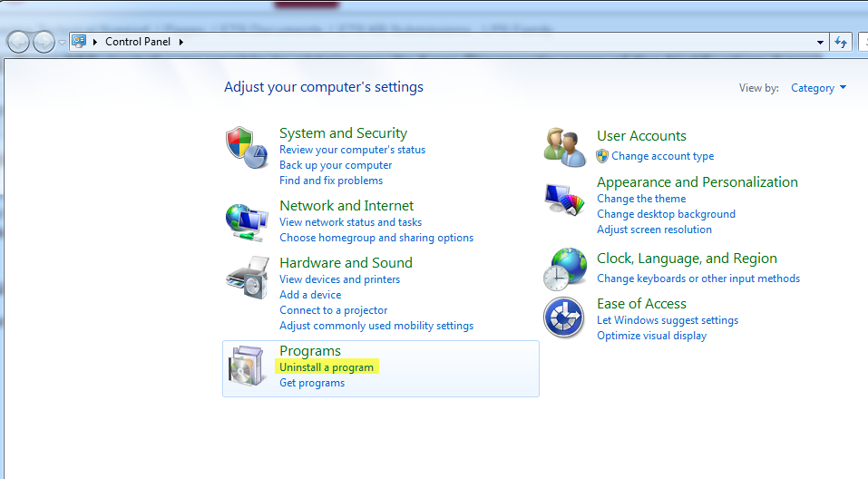
Task: Open Review your computer's status
Action: 353,150
